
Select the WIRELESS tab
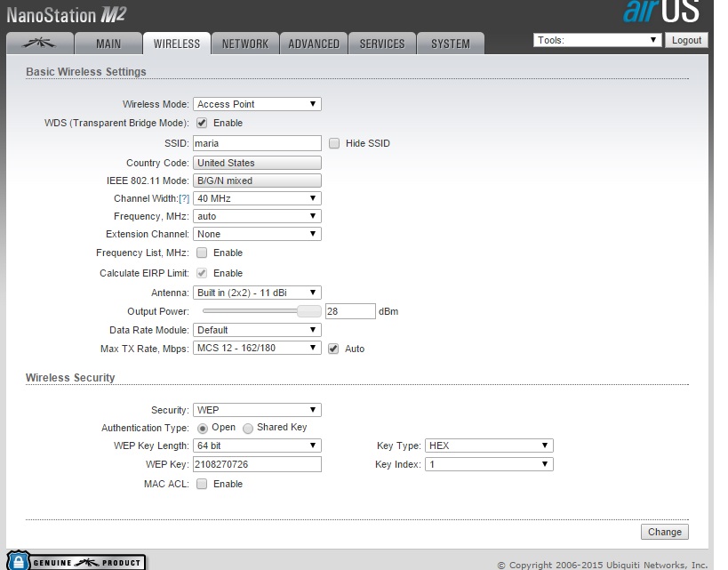pos(176,44)
